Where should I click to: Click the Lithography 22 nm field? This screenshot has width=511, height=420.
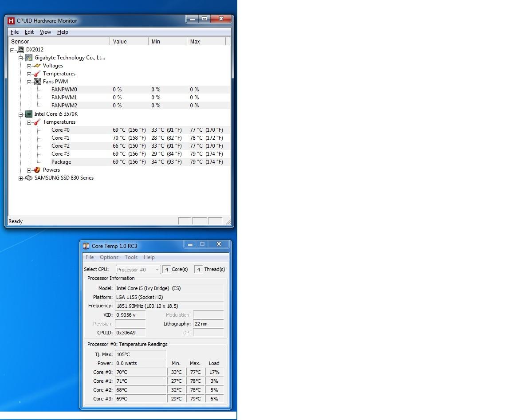pos(208,324)
